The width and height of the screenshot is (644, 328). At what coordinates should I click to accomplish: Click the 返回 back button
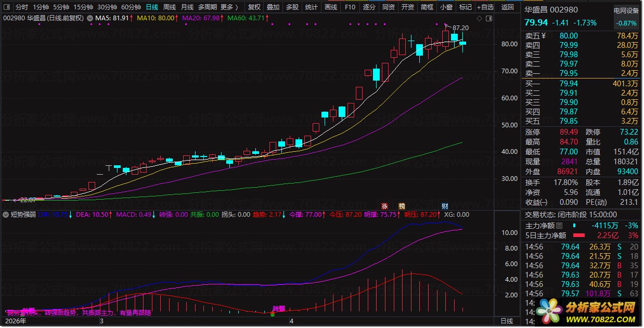pos(507,7)
